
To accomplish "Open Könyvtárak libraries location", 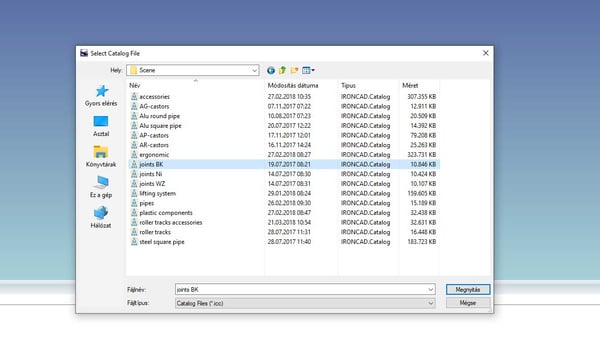I will 101,157.
